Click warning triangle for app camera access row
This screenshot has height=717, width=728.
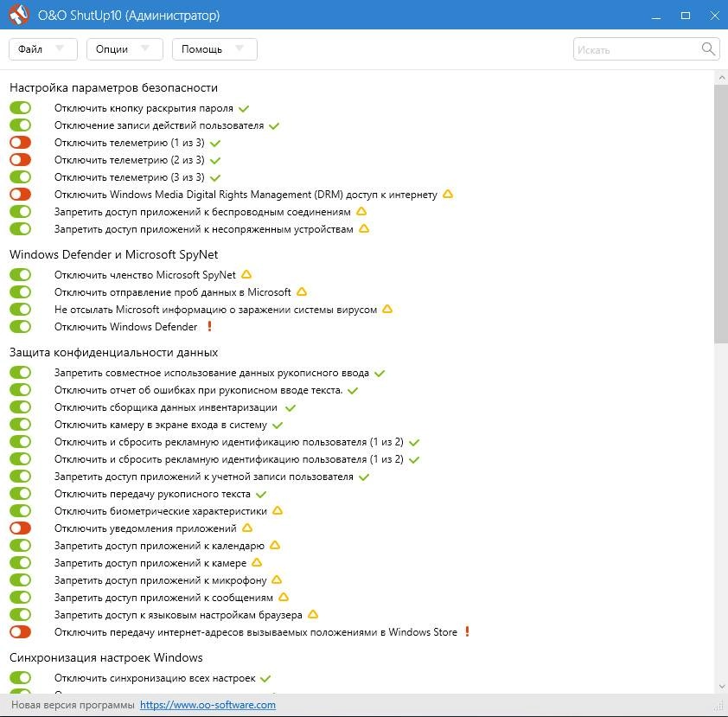click(257, 562)
